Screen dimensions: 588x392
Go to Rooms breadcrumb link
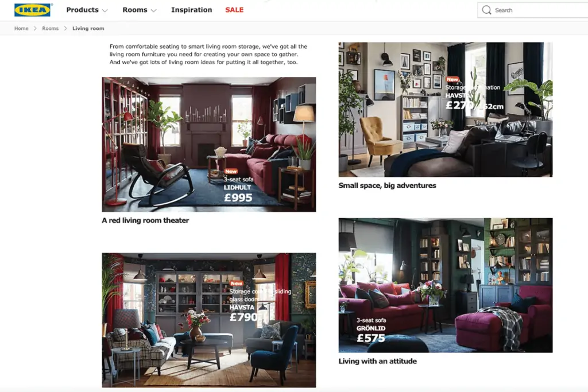(x=51, y=29)
